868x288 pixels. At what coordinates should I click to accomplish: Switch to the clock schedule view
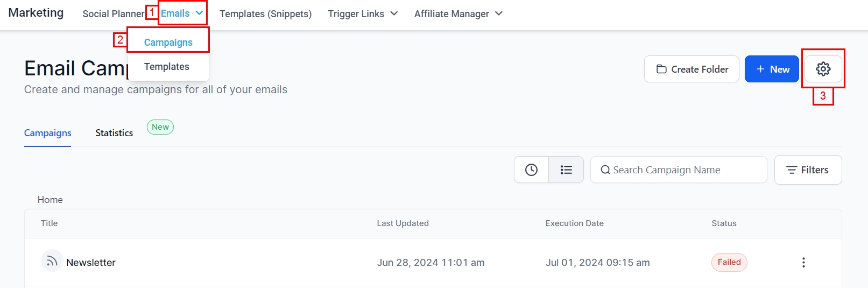[531, 170]
